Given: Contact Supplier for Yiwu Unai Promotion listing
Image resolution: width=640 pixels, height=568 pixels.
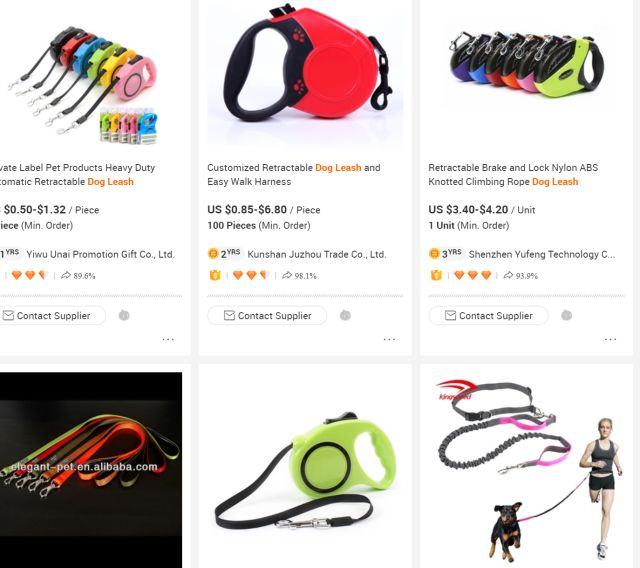Looking at the screenshot, I should (x=47, y=315).
